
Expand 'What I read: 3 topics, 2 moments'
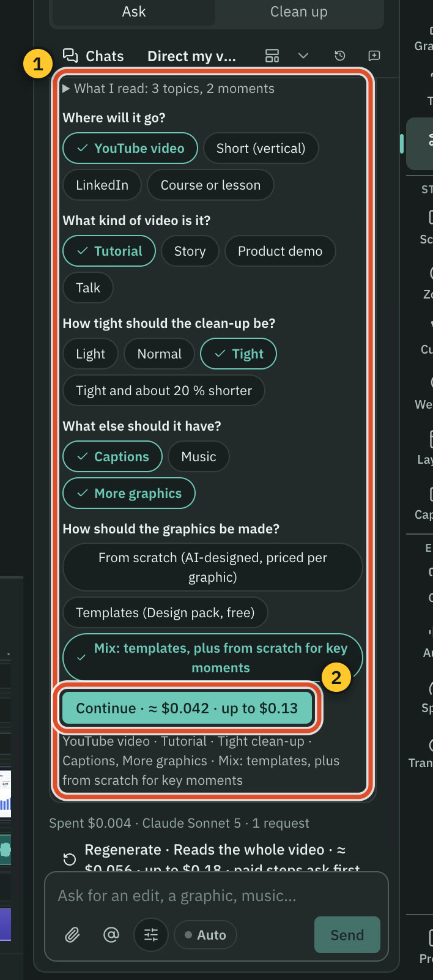168,89
